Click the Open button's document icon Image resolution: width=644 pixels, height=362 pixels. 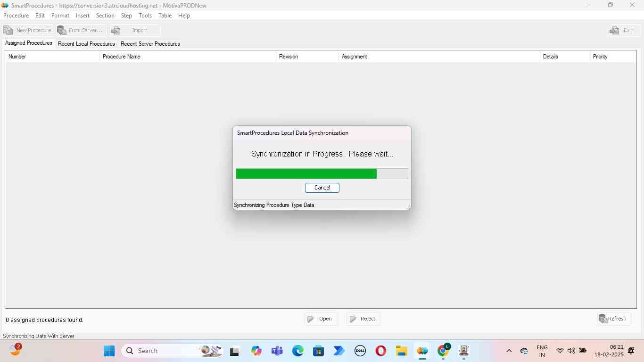click(311, 319)
